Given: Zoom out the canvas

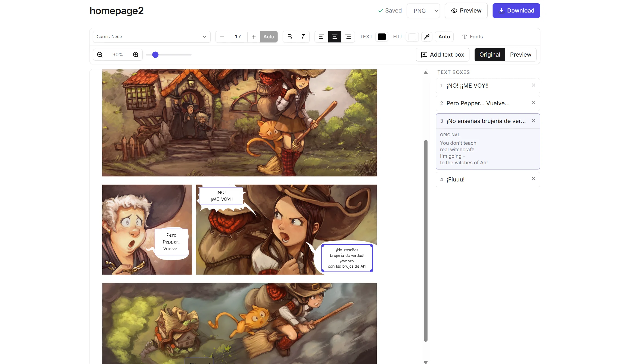Looking at the screenshot, I should [x=100, y=55].
